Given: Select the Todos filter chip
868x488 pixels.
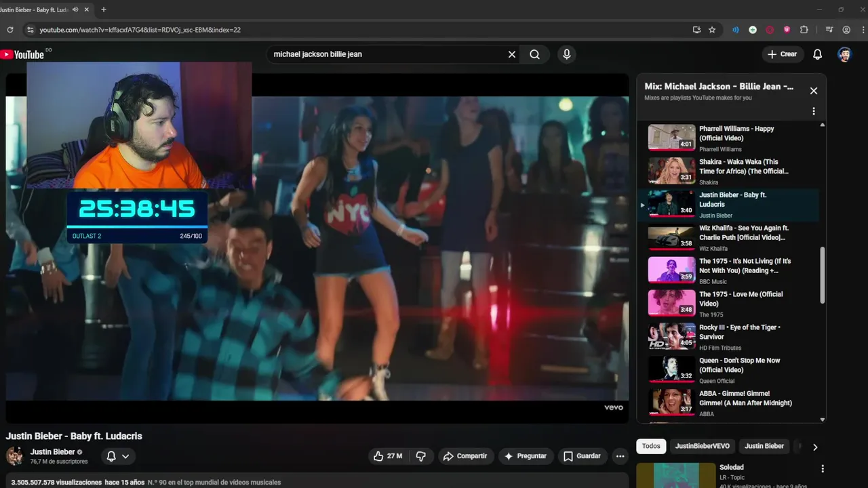Looking at the screenshot, I should 651,446.
